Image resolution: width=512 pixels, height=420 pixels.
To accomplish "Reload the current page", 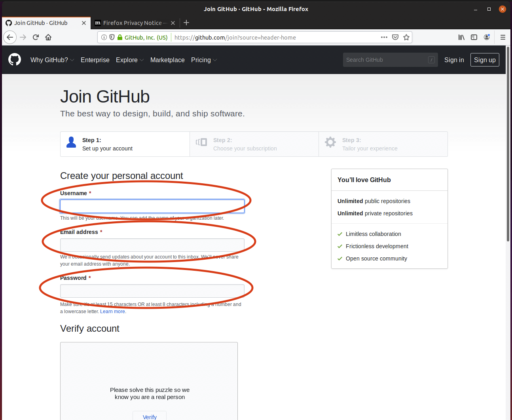I will 36,37.
